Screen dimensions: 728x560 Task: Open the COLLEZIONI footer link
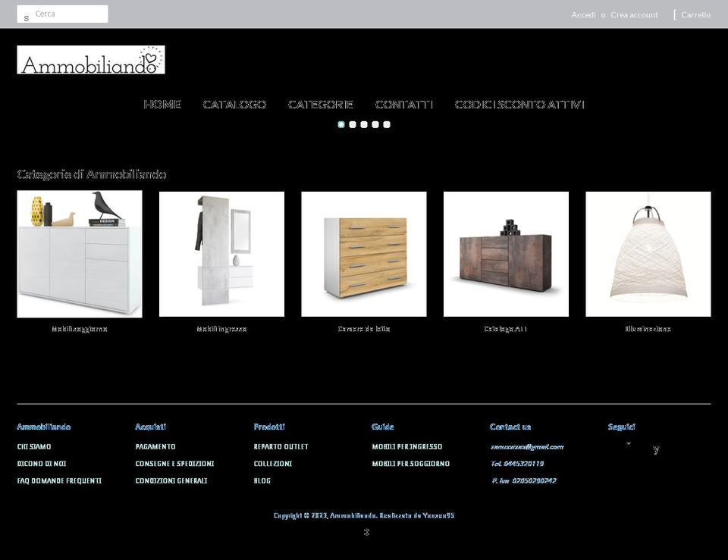click(273, 464)
